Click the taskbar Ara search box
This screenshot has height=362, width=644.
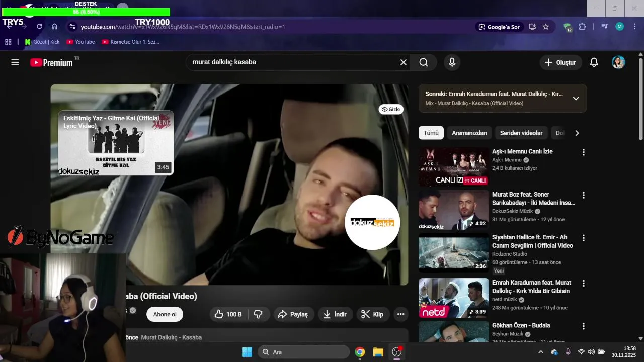304,352
